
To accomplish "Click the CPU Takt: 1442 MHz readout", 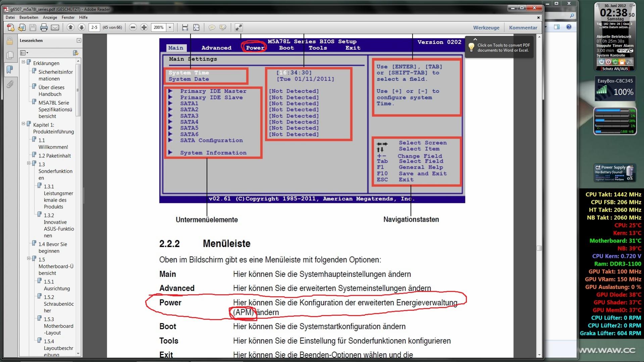I will [x=613, y=195].
